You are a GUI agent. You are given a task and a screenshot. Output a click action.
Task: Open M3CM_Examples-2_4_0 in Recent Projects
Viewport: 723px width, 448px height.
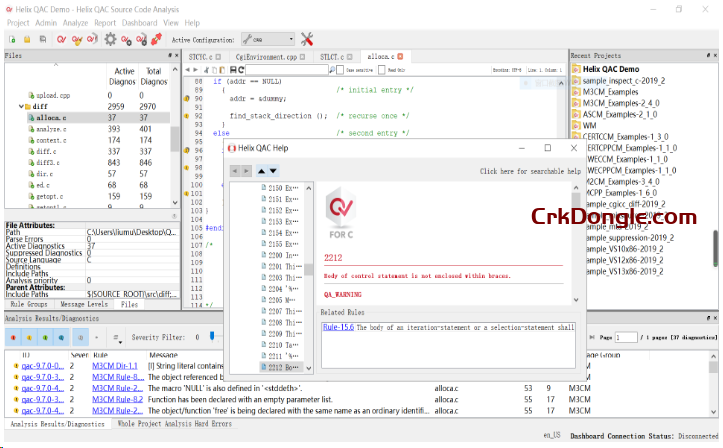(x=620, y=102)
